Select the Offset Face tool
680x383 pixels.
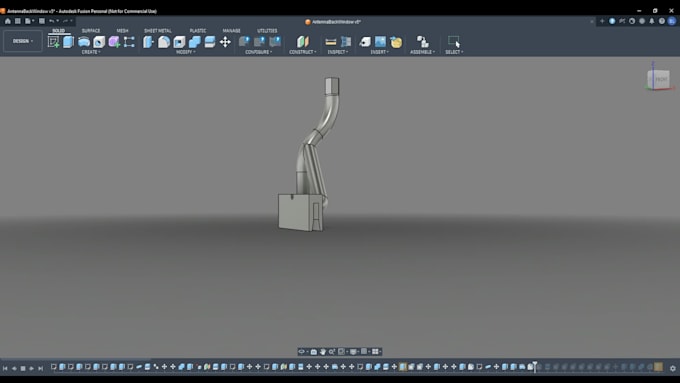click(x=210, y=42)
